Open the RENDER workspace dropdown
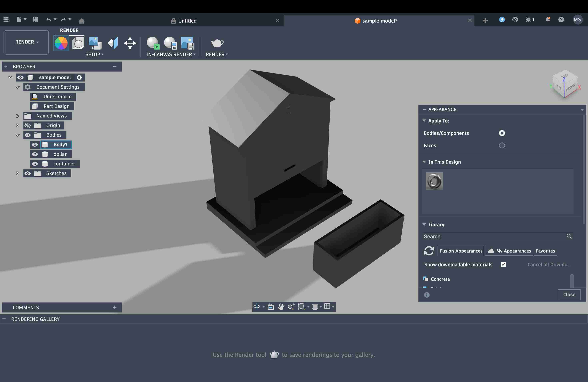The image size is (588, 382). coord(27,42)
